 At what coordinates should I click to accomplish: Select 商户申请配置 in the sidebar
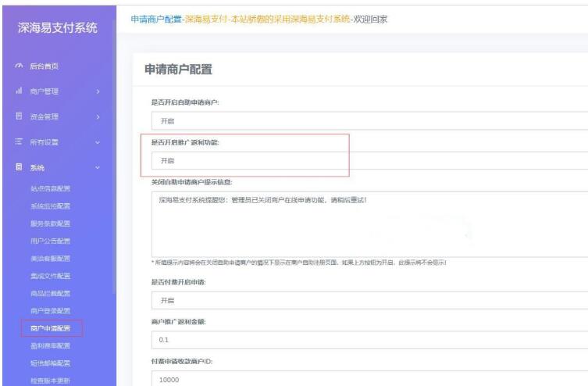click(50, 328)
